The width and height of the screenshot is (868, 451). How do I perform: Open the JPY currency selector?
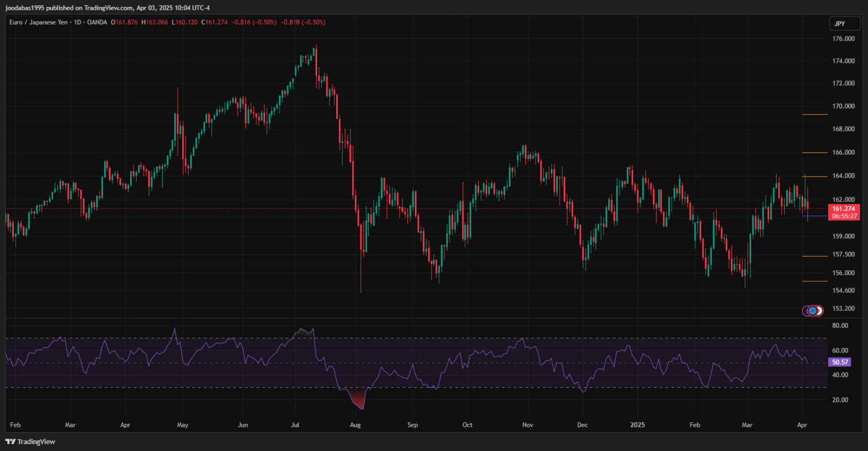840,24
